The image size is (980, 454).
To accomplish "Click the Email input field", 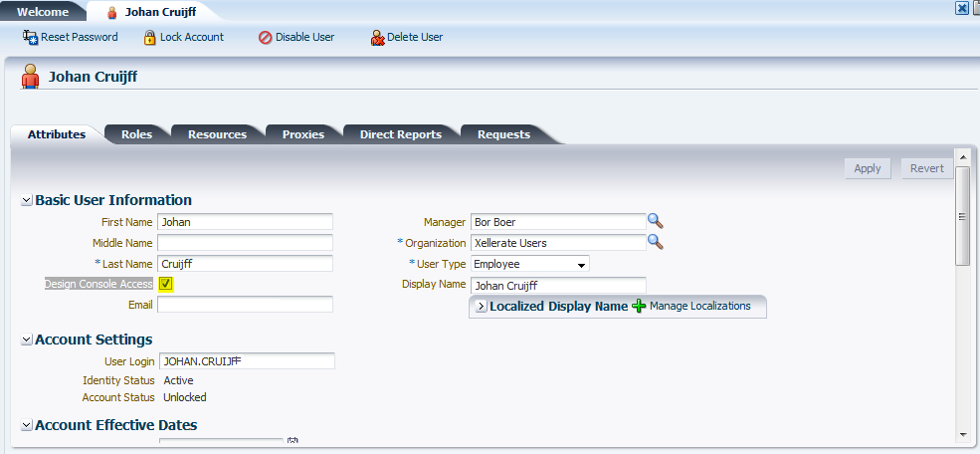I will (245, 305).
